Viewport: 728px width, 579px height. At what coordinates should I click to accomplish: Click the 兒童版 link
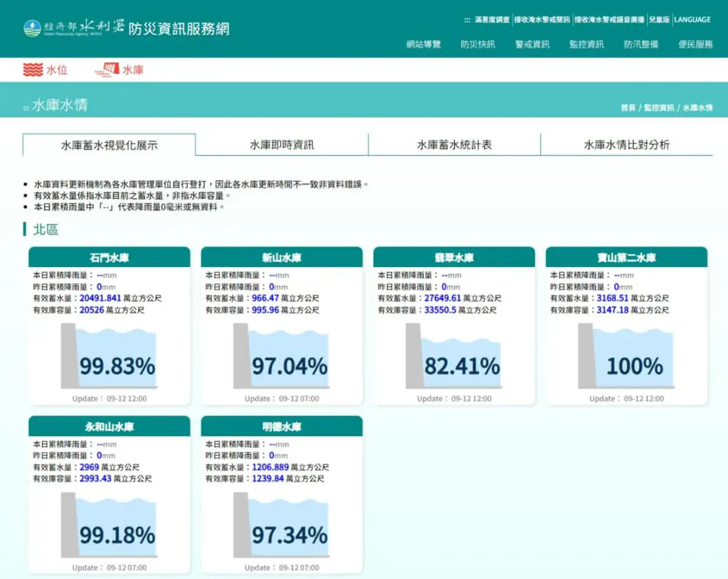[x=659, y=19]
